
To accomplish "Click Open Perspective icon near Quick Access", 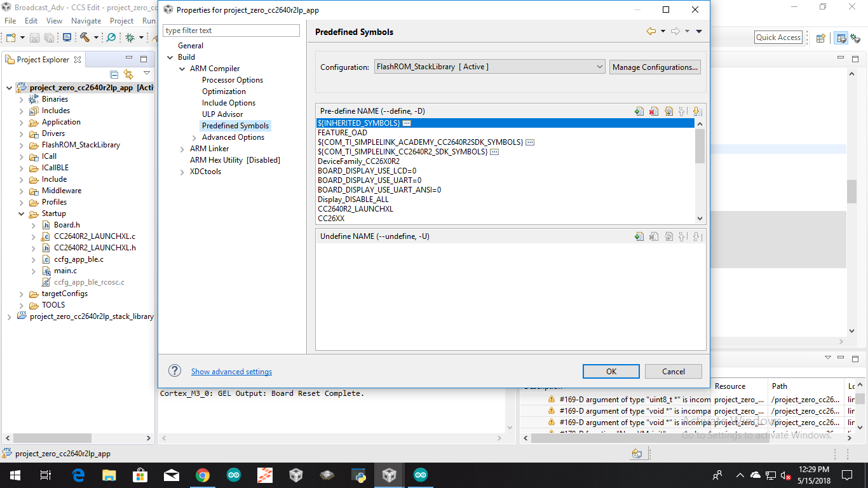I will [820, 37].
